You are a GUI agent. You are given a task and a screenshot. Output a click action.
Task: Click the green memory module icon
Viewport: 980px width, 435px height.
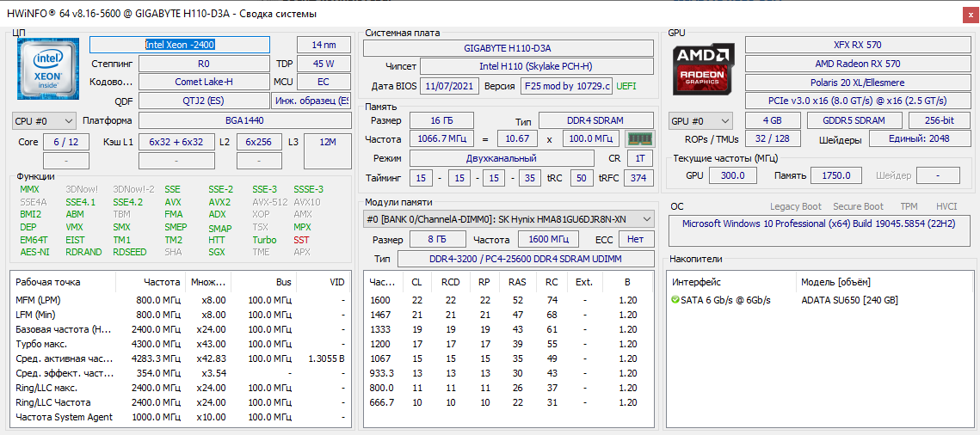coord(638,138)
